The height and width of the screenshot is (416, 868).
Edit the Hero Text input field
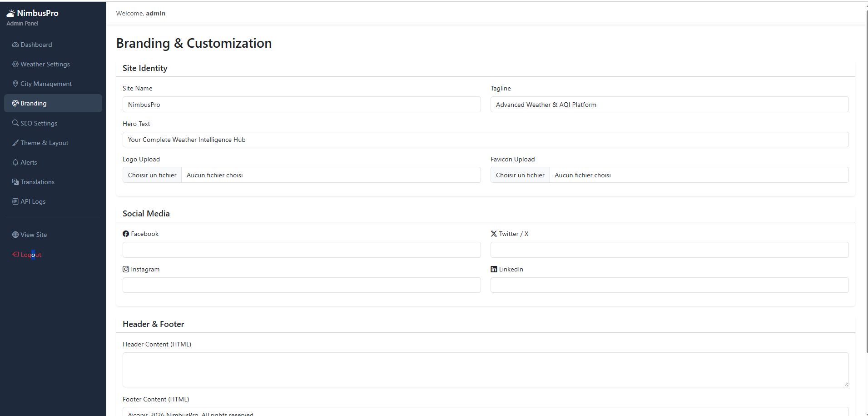(485, 140)
